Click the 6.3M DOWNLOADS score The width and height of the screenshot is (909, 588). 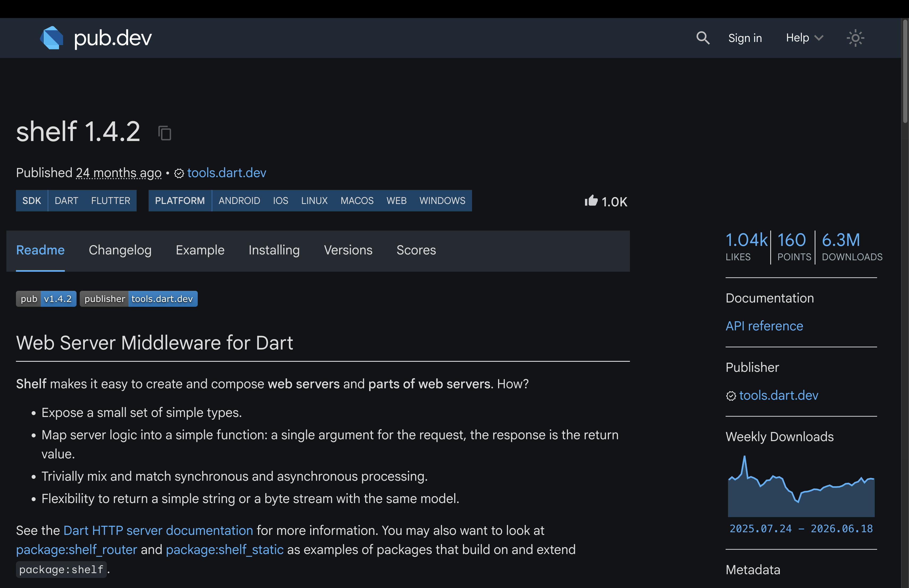click(x=852, y=247)
